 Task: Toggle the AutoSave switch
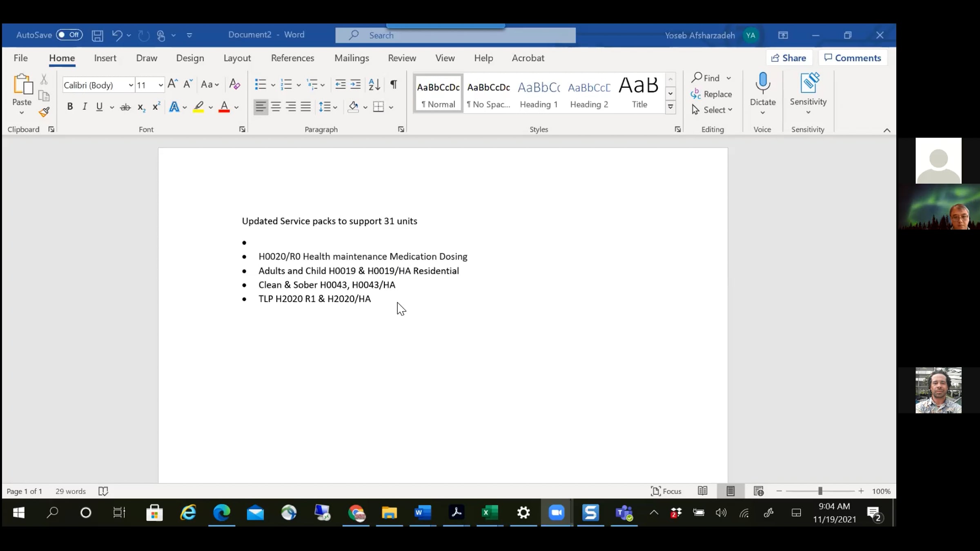(69, 35)
